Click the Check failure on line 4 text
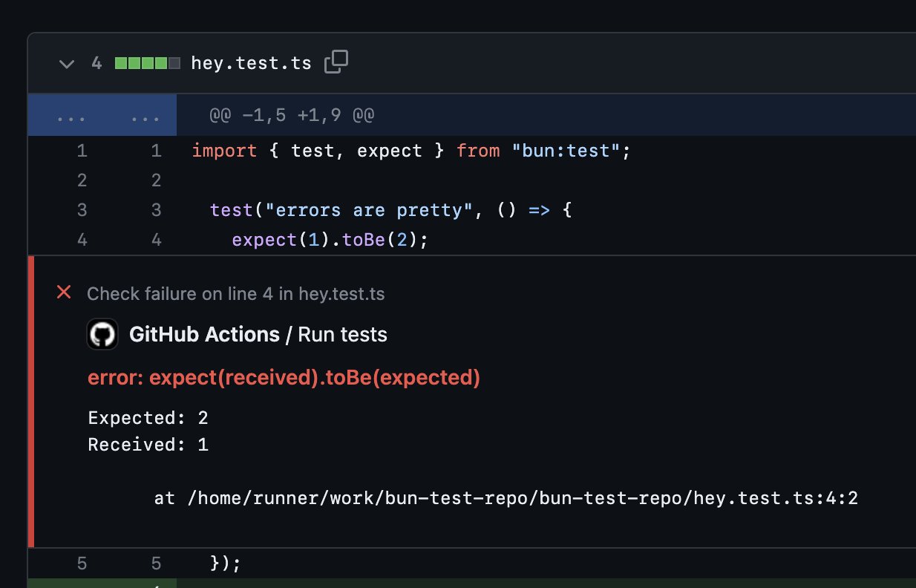This screenshot has height=588, width=916. [235, 294]
